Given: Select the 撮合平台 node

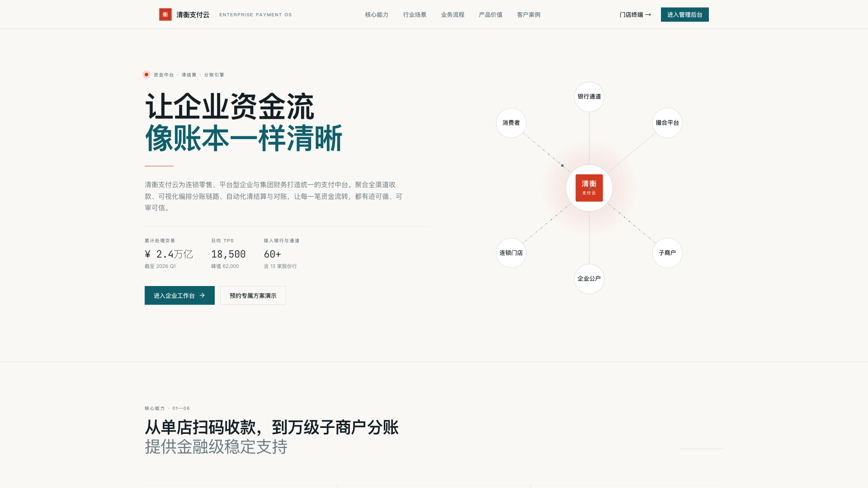Looking at the screenshot, I should click(667, 122).
